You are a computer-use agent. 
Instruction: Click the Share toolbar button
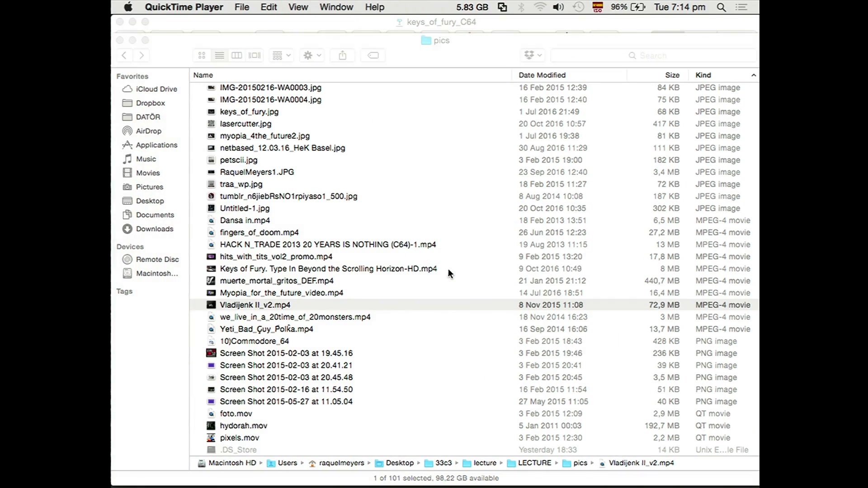[x=343, y=55]
